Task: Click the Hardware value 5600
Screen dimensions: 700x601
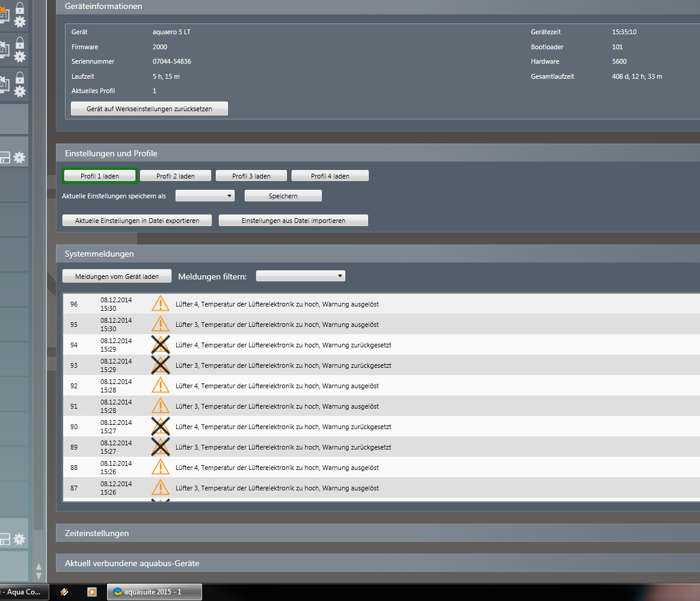Action: point(619,61)
